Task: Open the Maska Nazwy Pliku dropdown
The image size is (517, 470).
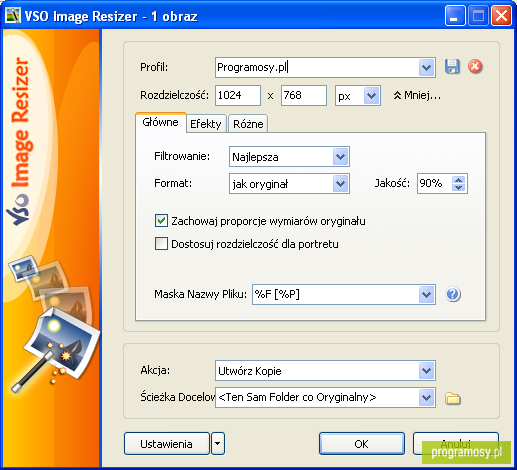Action: [x=426, y=295]
